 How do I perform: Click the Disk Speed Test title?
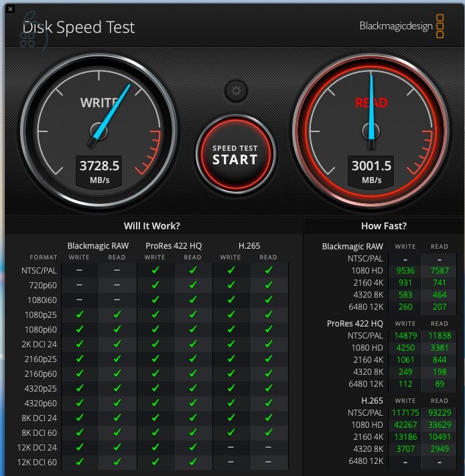[78, 27]
